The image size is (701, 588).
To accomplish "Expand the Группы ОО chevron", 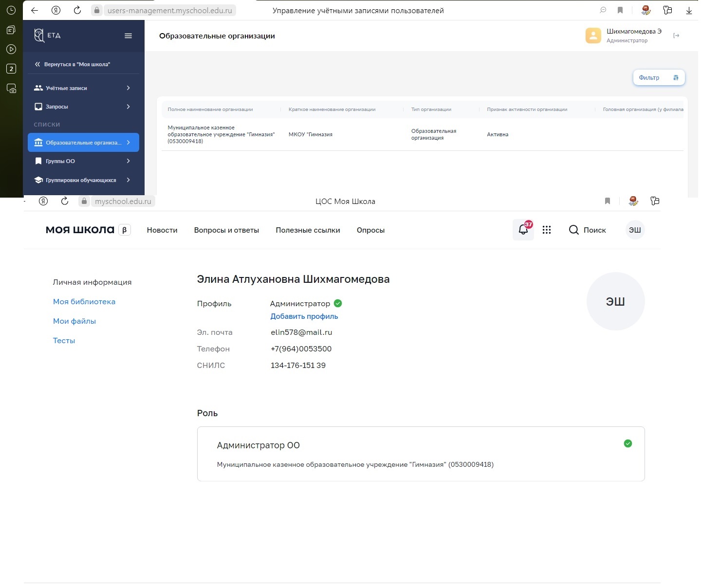I will (129, 161).
